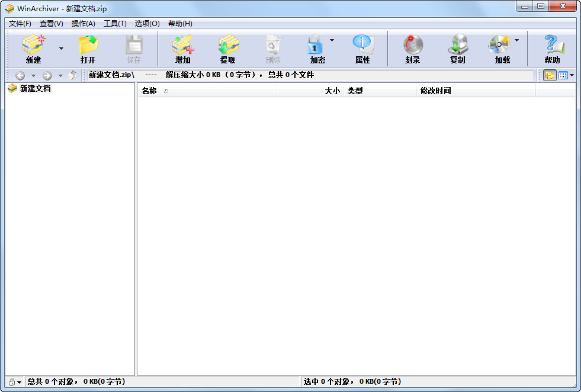Click the 新建文档.zip\ path address field
581x392 pixels.
tap(310, 75)
